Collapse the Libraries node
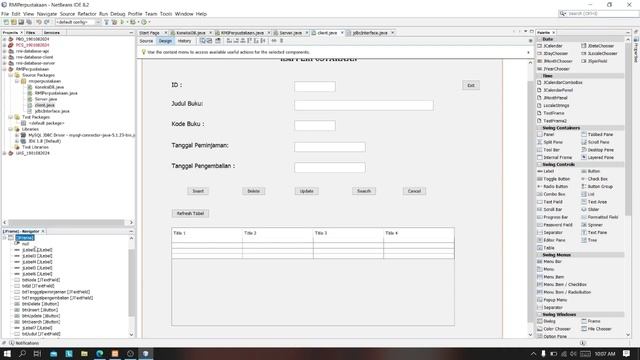Viewport: 640px width, 360px height. click(x=11, y=129)
